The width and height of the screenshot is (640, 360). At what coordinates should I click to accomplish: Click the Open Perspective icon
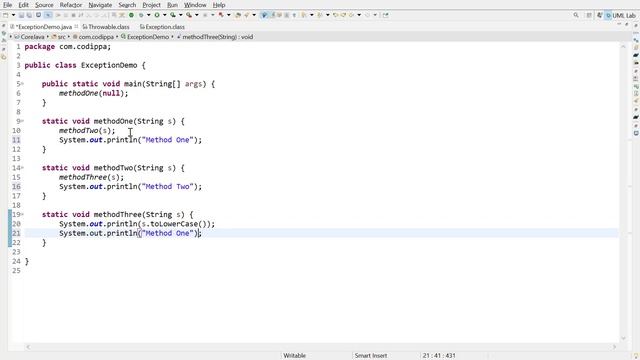589,15
